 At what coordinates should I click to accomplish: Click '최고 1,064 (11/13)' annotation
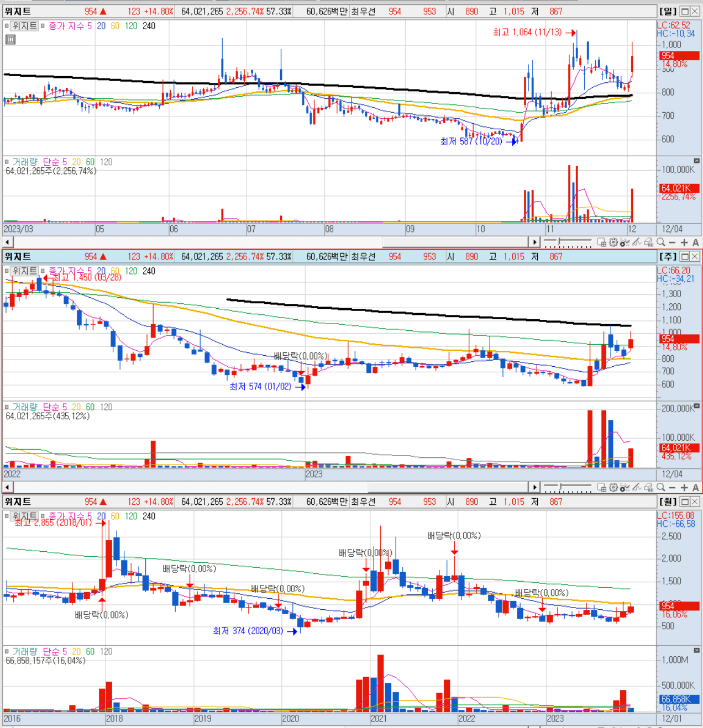coord(527,32)
